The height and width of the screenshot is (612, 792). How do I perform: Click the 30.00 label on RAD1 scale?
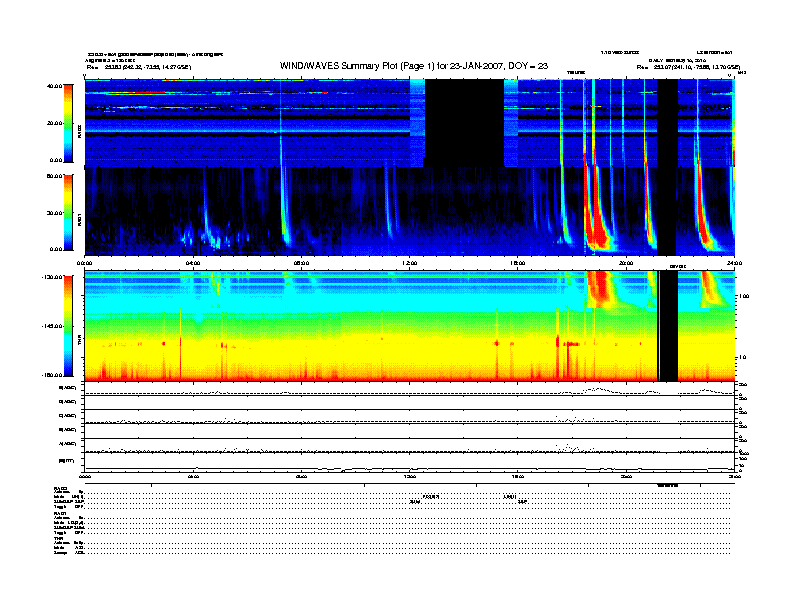55,213
